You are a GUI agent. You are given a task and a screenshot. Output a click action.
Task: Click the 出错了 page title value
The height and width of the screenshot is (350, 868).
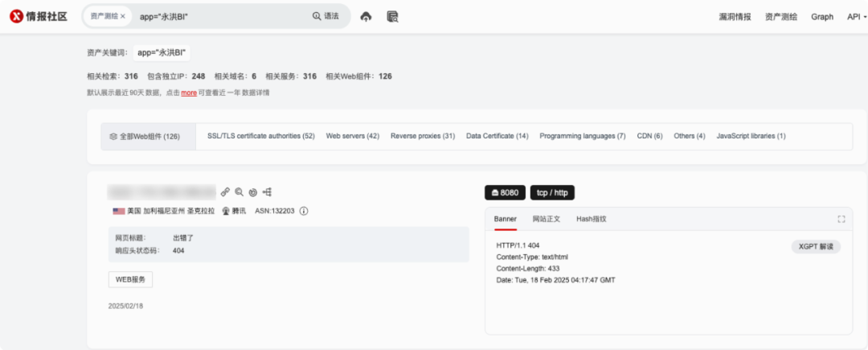pyautogui.click(x=183, y=238)
